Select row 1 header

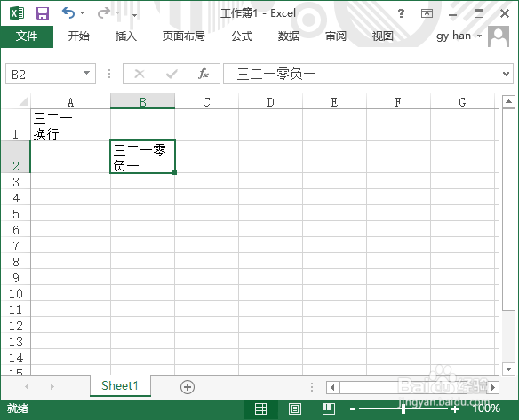[x=15, y=125]
